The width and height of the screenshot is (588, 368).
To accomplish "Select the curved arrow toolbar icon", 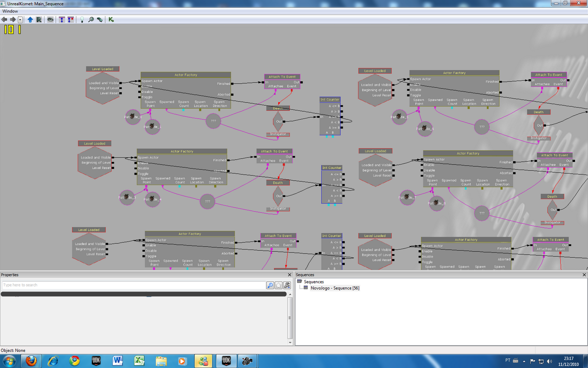I will 100,20.
